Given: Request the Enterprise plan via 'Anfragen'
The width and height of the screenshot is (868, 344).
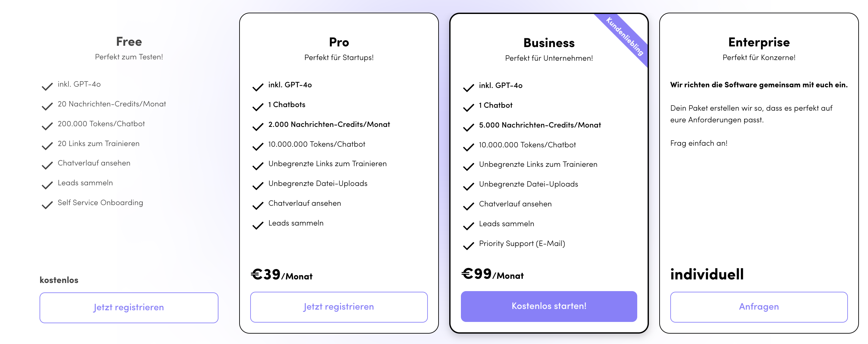Looking at the screenshot, I should click(x=758, y=307).
